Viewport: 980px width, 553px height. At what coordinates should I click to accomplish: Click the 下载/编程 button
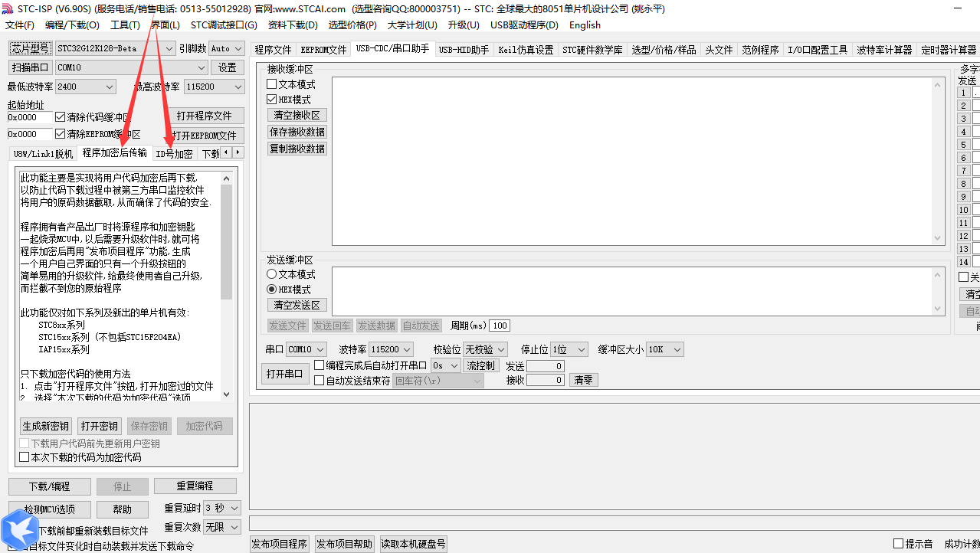click(x=49, y=486)
